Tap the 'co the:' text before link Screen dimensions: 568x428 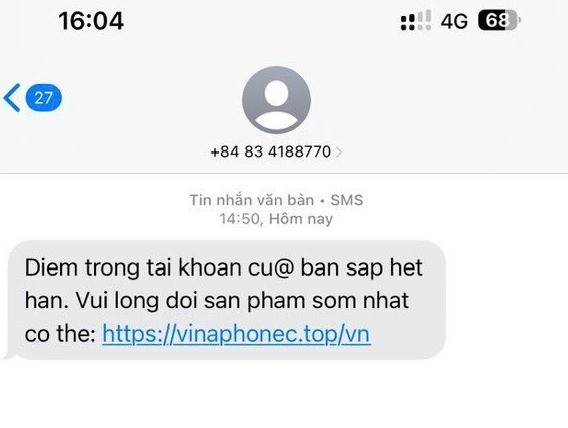tap(60, 333)
